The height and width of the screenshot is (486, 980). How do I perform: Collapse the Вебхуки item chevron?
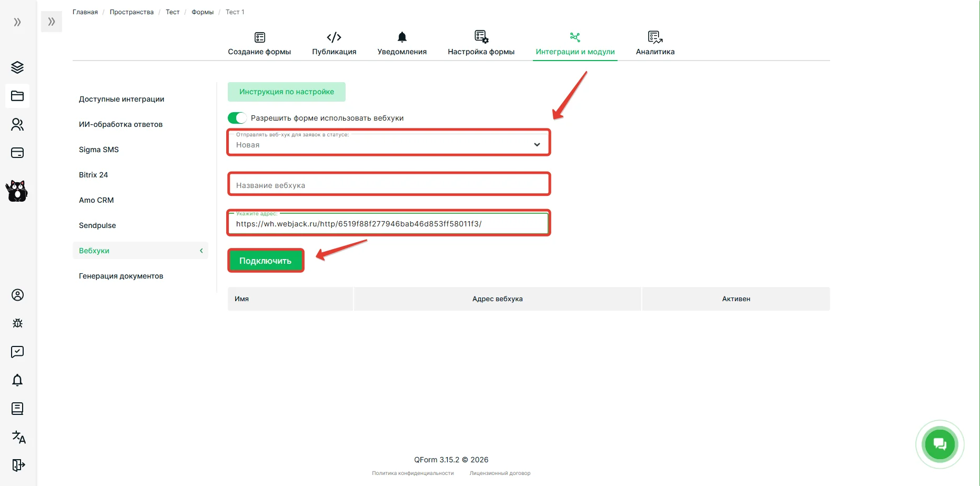201,251
